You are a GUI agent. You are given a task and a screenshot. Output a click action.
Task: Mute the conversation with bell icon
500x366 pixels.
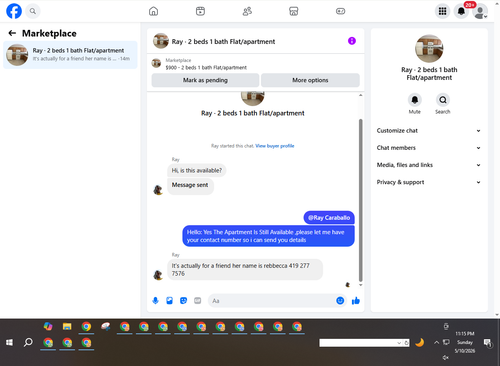tap(415, 100)
